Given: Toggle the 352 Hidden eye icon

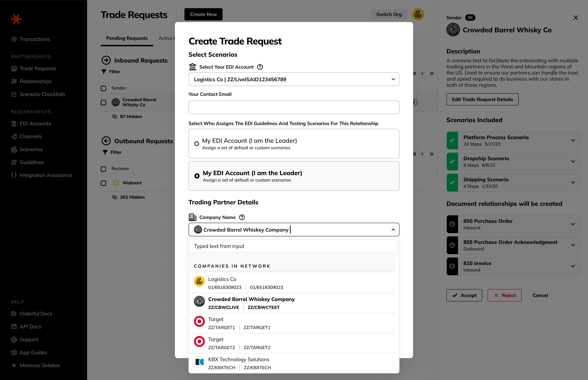Looking at the screenshot, I should click(x=115, y=197).
